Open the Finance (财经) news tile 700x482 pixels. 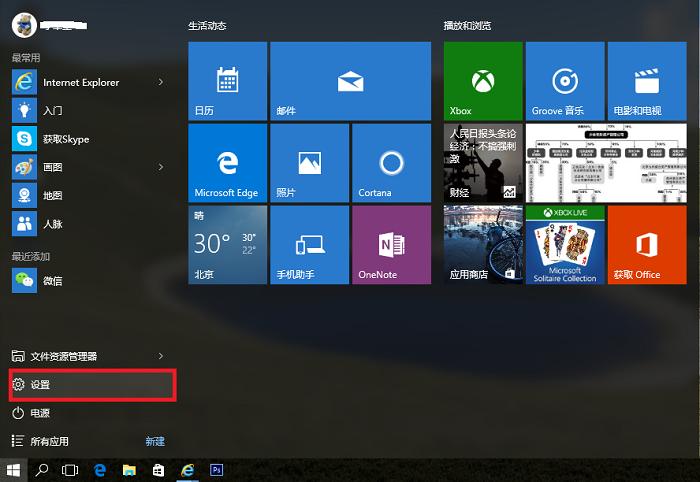[483, 163]
